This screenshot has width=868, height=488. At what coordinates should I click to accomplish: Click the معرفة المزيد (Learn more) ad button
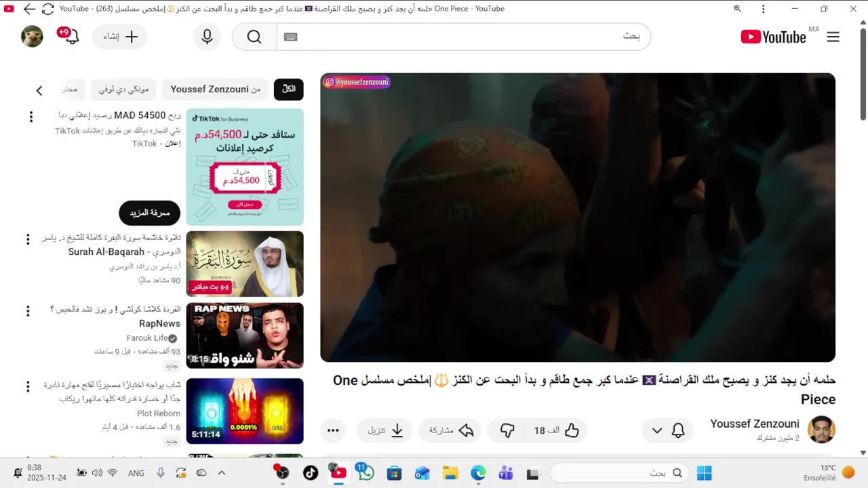point(150,213)
